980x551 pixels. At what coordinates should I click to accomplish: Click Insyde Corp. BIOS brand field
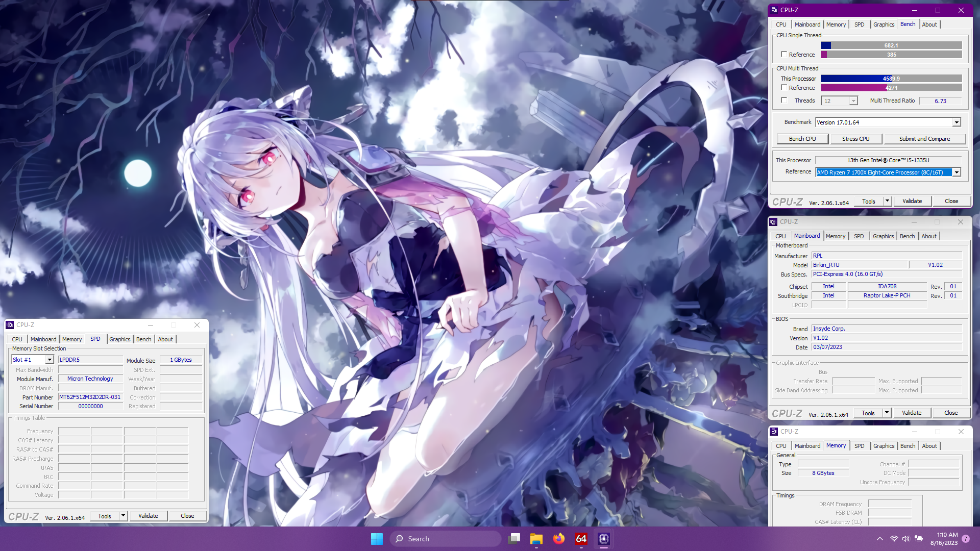pyautogui.click(x=887, y=329)
